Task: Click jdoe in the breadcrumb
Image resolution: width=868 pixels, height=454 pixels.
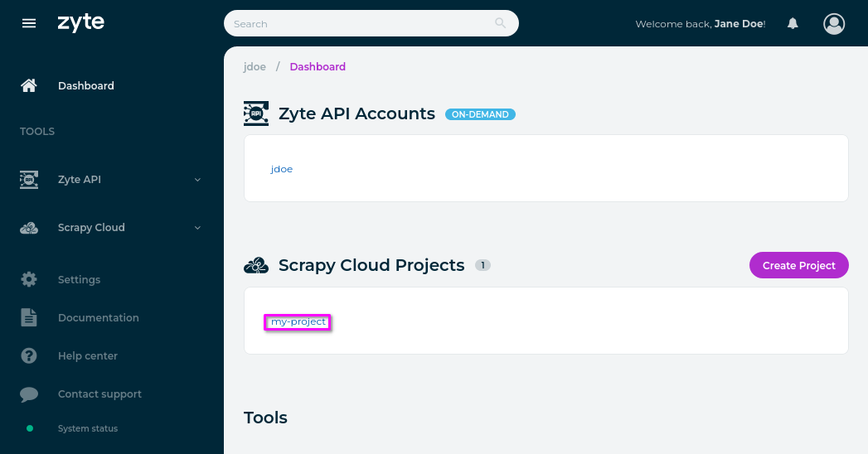Action: pos(255,67)
